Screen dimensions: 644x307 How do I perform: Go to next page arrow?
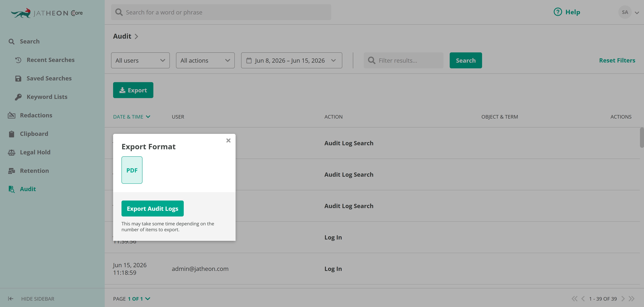623,299
